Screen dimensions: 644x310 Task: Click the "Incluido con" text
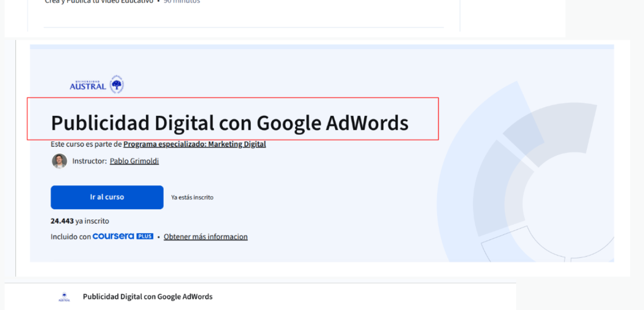70,236
